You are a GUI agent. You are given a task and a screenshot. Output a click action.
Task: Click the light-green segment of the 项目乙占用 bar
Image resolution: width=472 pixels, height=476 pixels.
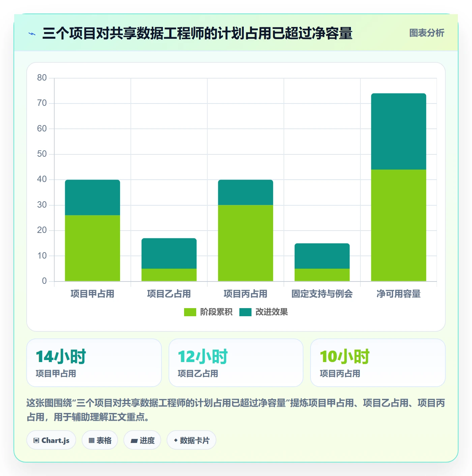click(x=169, y=275)
